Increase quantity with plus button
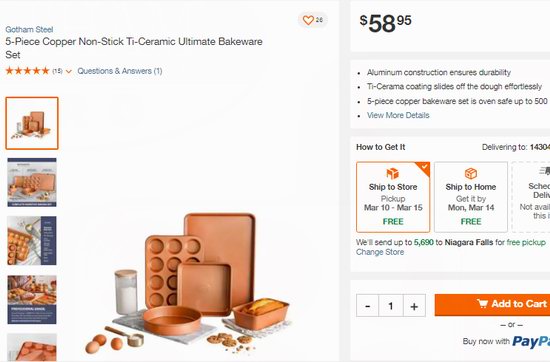Screen dimensions: 550x362 pyautogui.click(x=414, y=306)
